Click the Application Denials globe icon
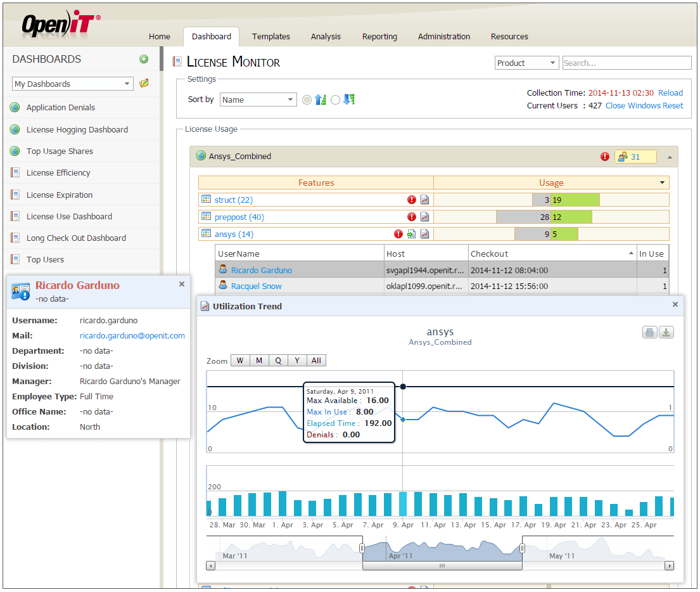The image size is (700, 592). point(15,107)
